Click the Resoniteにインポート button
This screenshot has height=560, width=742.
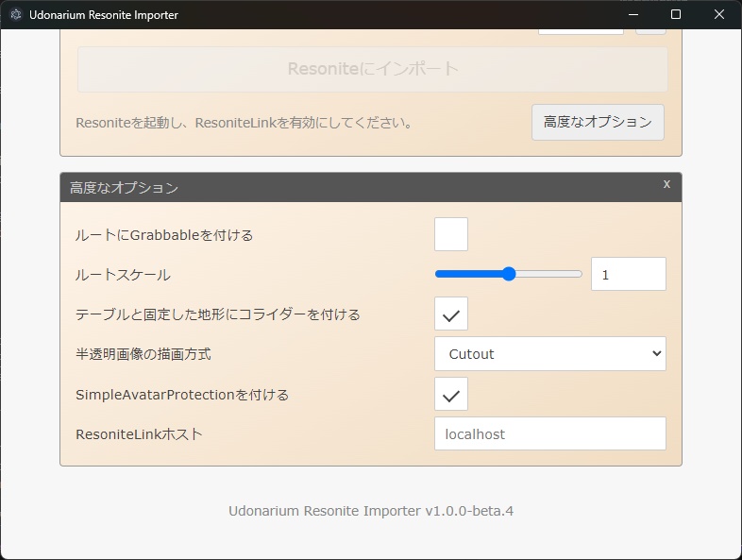(373, 69)
